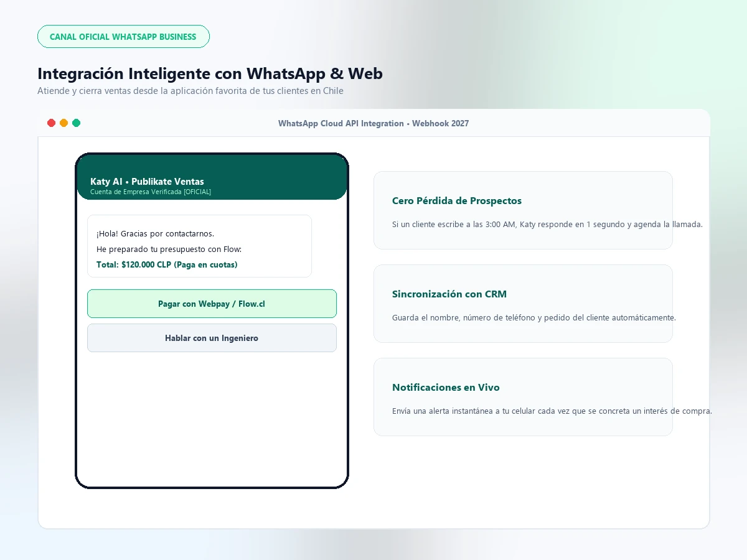Click the WhatsApp Cloud API Integration window title
This screenshot has height=560, width=747.
[x=374, y=123]
